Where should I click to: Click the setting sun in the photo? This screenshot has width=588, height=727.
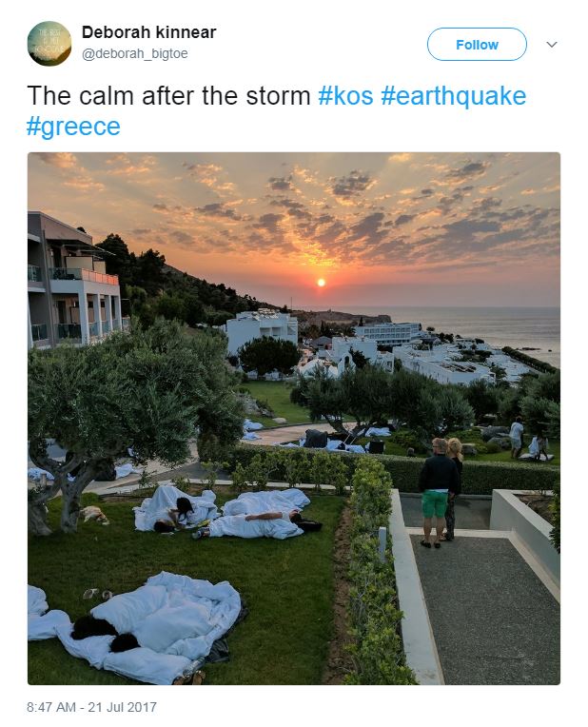click(321, 283)
